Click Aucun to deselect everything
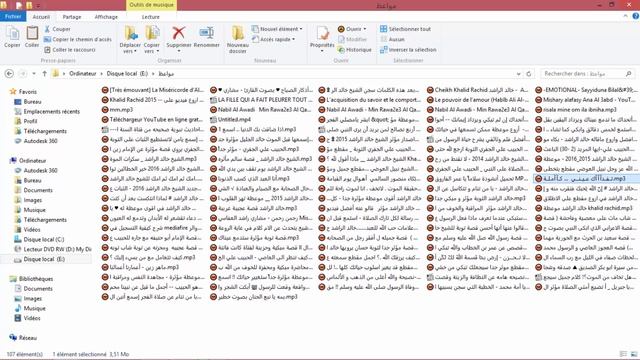The width and height of the screenshot is (640, 360). tap(392, 39)
